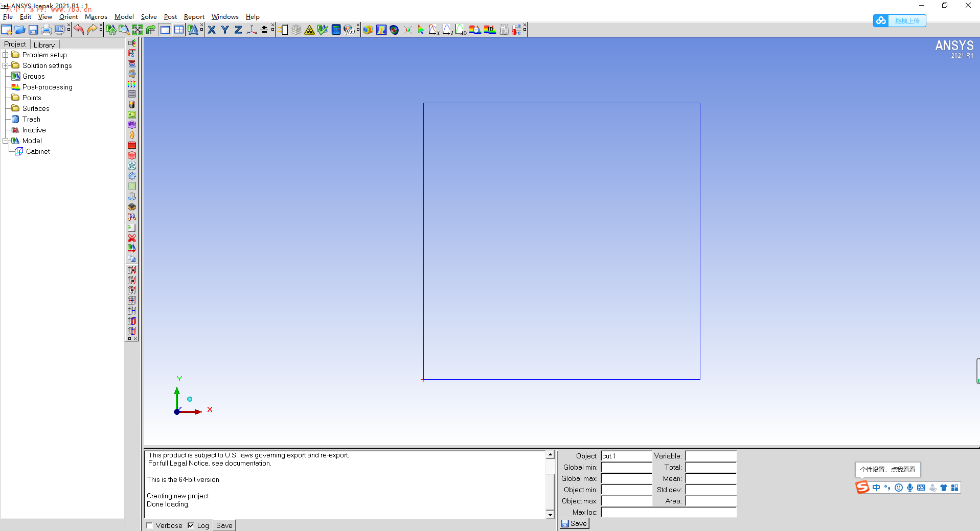Open the Macros menu
This screenshot has height=531, width=980.
pyautogui.click(x=96, y=17)
